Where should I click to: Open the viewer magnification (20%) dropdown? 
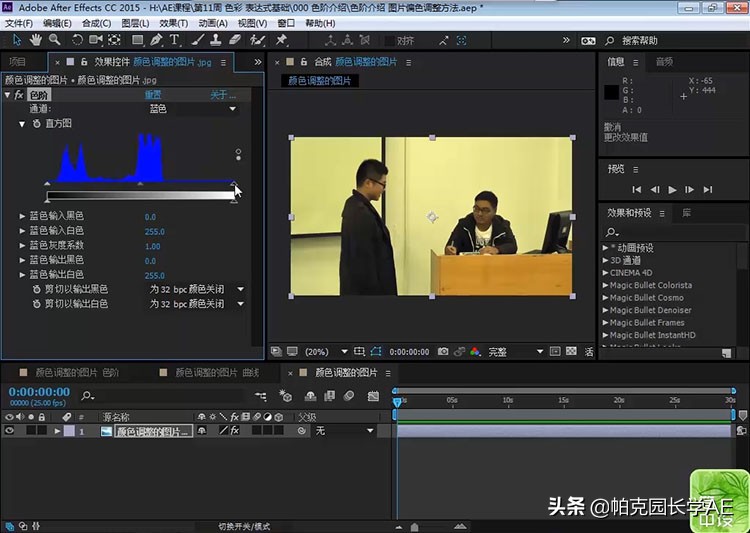(326, 352)
